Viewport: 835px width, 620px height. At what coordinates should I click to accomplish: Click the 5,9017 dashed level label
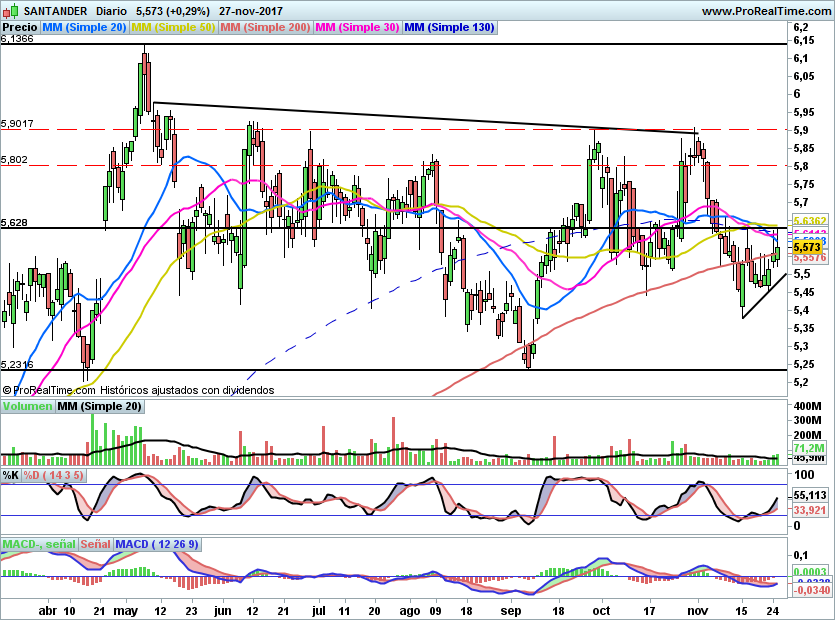(x=17, y=124)
